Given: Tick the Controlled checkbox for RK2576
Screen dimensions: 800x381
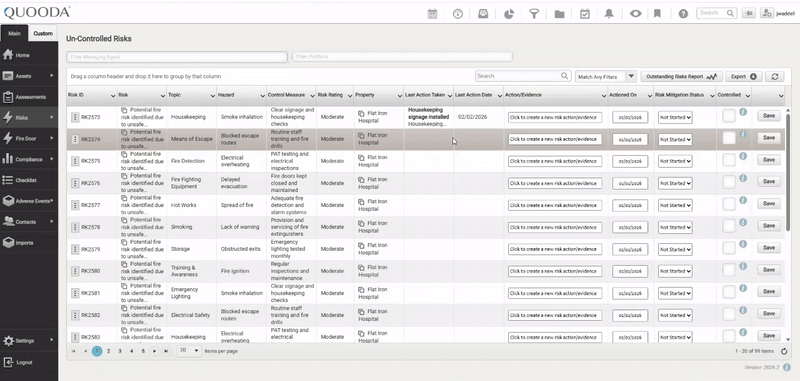Looking at the screenshot, I should (729, 183).
